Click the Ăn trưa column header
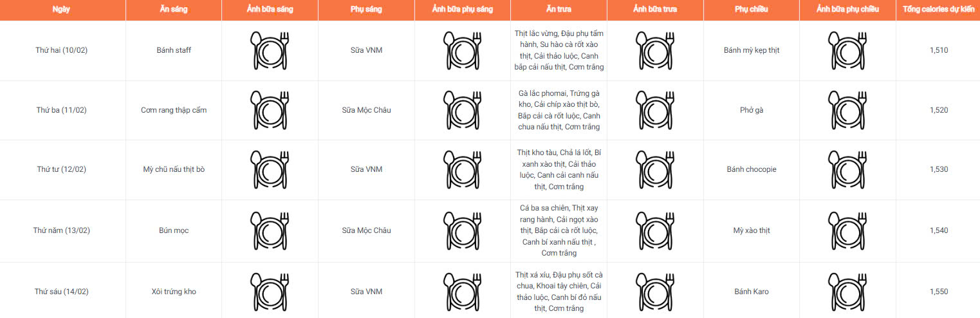This screenshot has width=980, height=318. pos(559,10)
